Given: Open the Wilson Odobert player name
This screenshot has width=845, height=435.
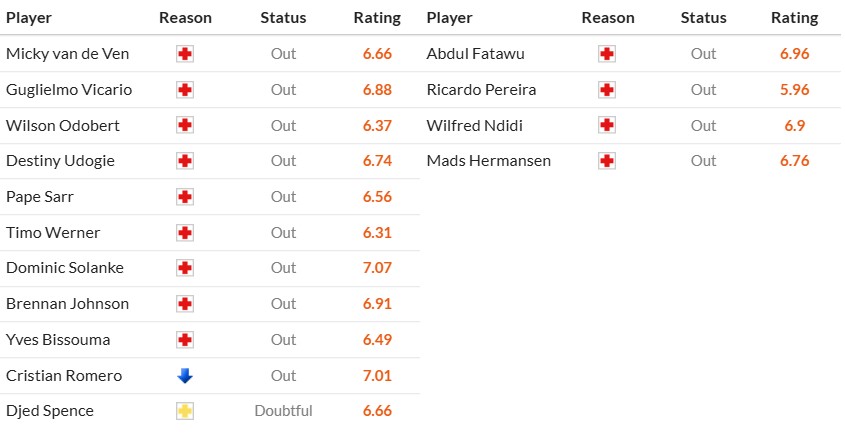Looking at the screenshot, I should point(63,126).
